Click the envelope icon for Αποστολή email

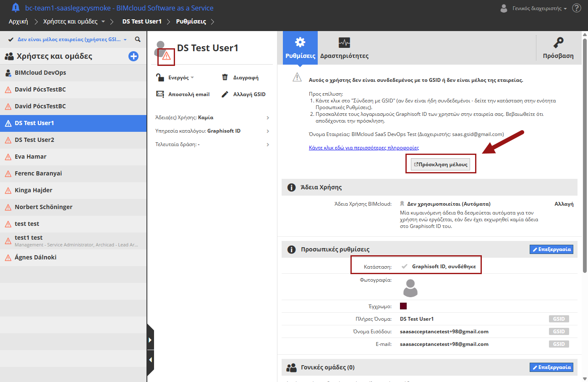coord(160,94)
